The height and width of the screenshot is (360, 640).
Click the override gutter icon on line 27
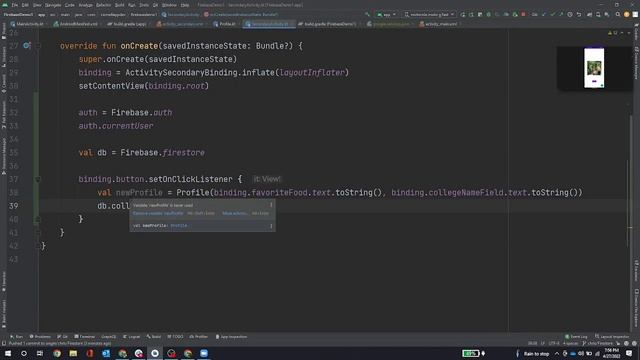(x=27, y=46)
